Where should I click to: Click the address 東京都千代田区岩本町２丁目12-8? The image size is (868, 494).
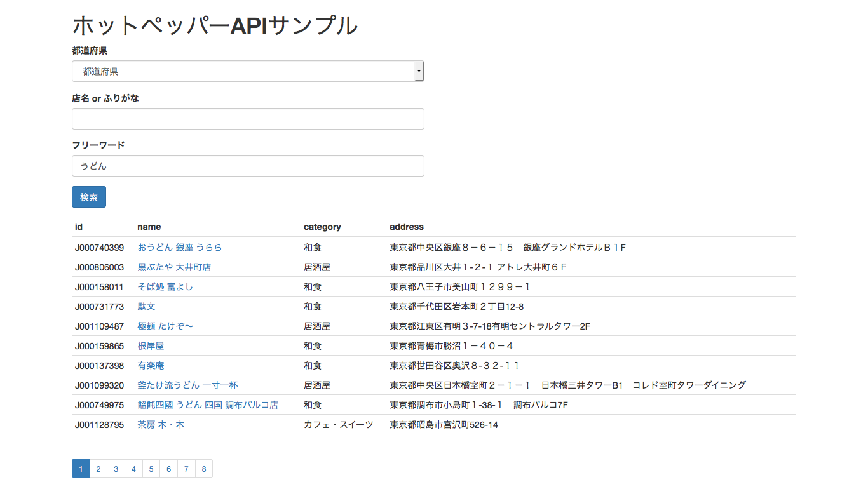click(457, 306)
